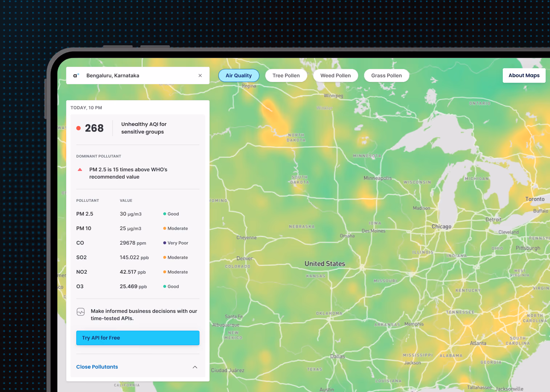Screen dimensions: 550x392
Task: Click the Try API for Free button
Action: (x=138, y=338)
